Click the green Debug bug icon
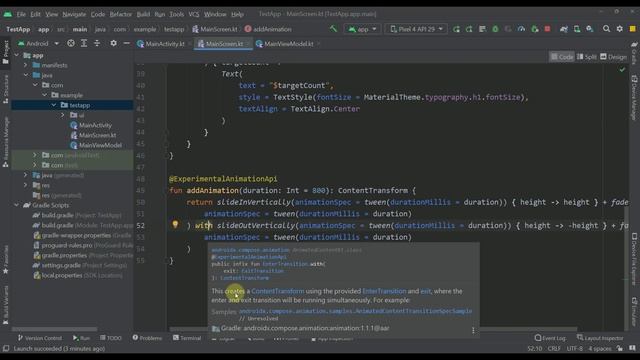The height and width of the screenshot is (360, 640). pos(495,29)
